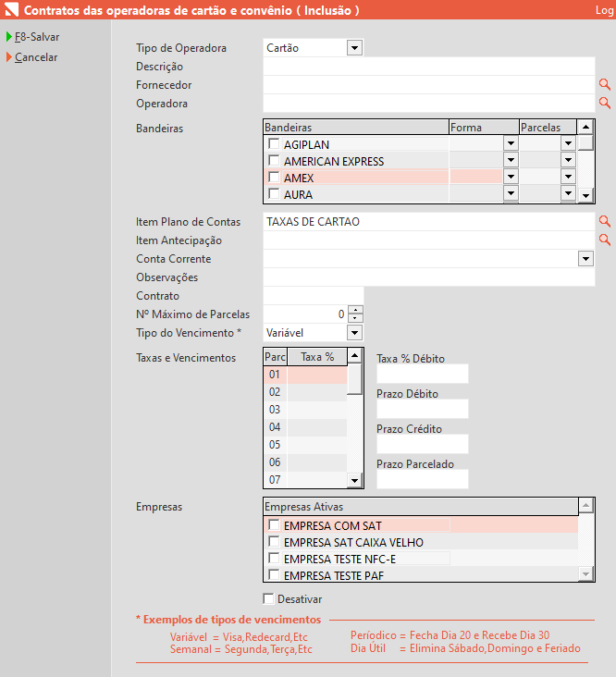Click the Empresas list scroll down arrow
The width and height of the screenshot is (616, 677).
585,573
